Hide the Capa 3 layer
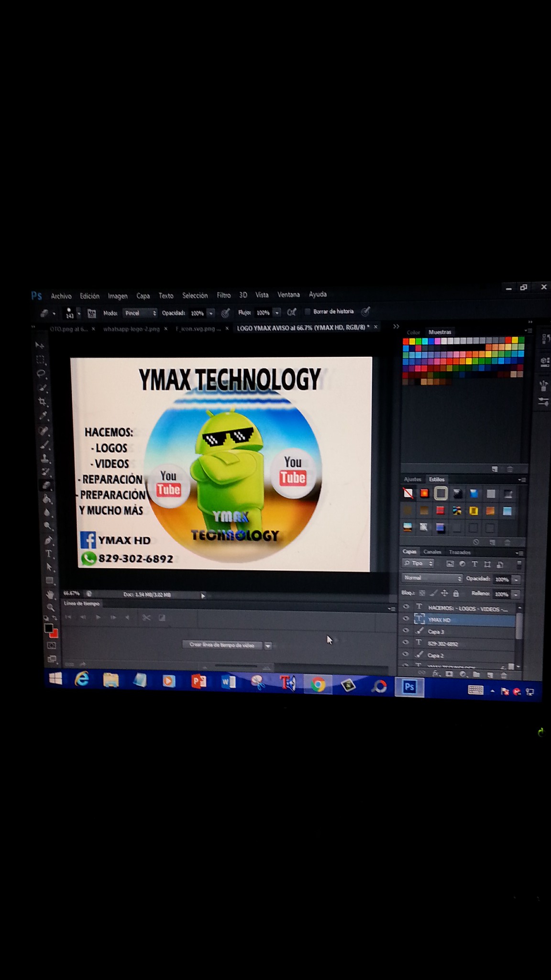The image size is (551, 980). click(406, 630)
